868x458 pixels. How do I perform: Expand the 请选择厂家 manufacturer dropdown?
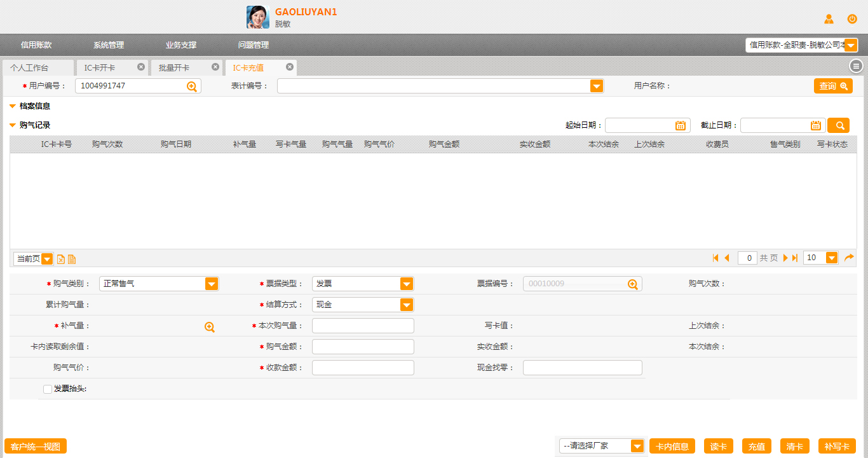(637, 447)
